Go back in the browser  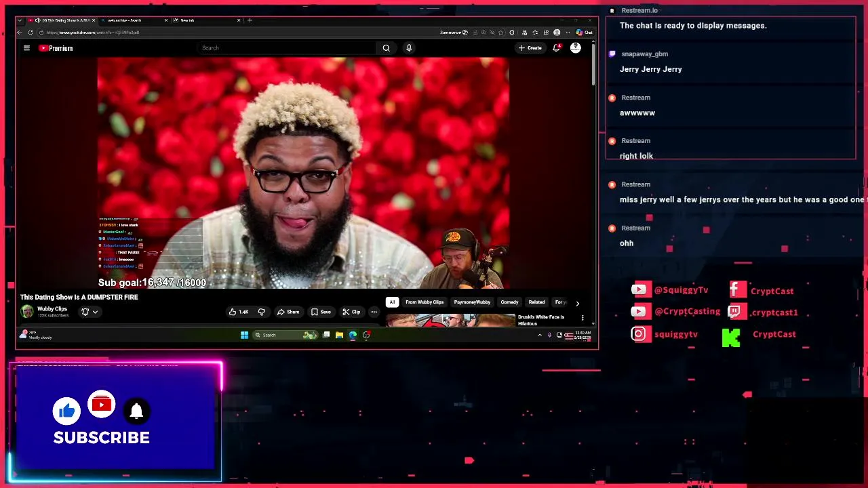20,33
